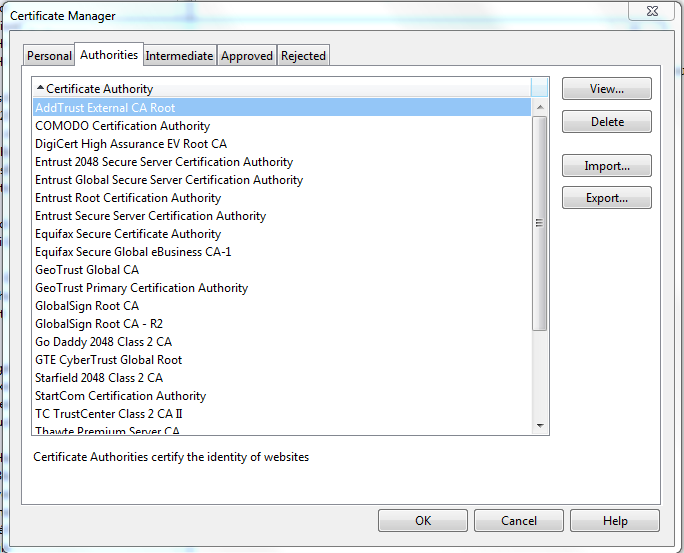The width and height of the screenshot is (684, 553).
Task: Open Help for Certificate Manager
Action: [x=615, y=521]
